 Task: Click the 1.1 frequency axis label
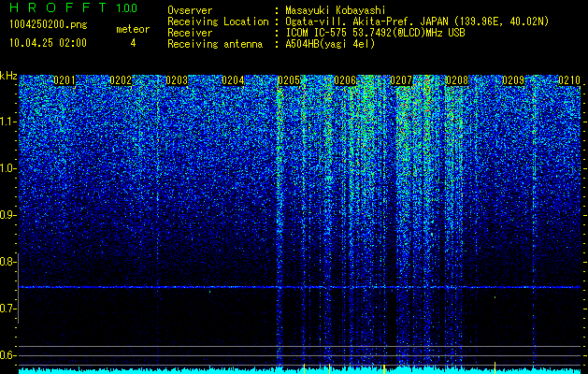(7, 122)
